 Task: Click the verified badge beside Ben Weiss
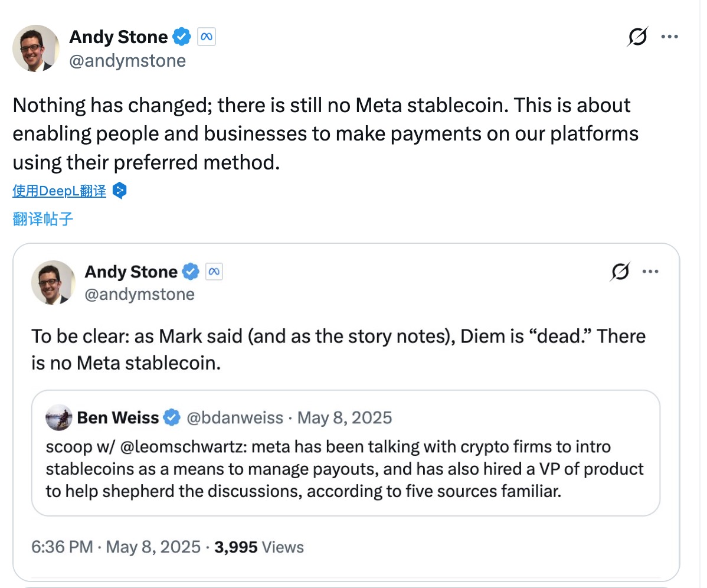tap(172, 418)
